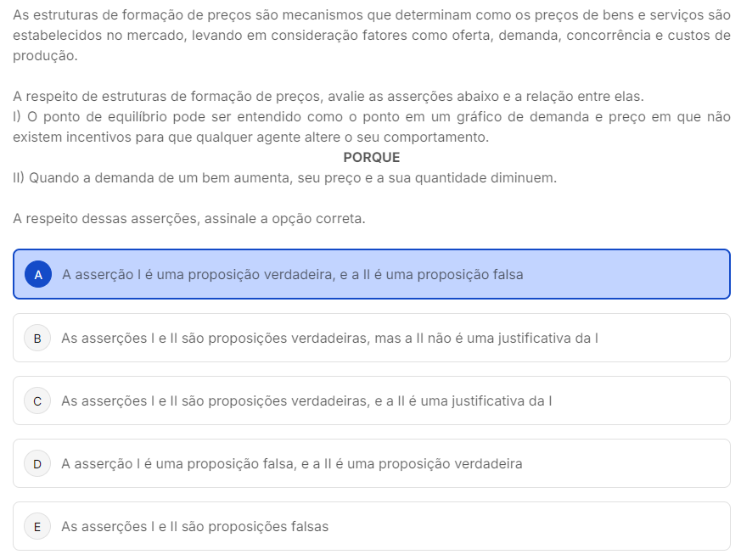Select option stating I true, II false
The width and height of the screenshot is (741, 560).
click(x=292, y=275)
